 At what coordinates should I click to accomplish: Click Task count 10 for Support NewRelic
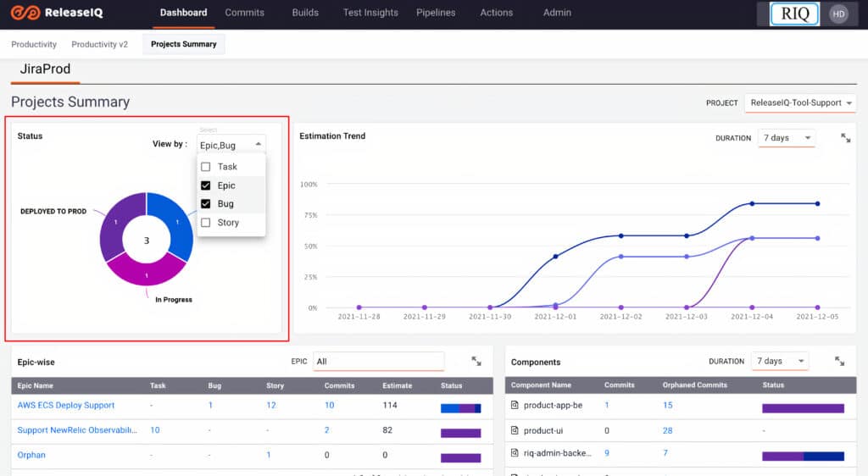(155, 430)
